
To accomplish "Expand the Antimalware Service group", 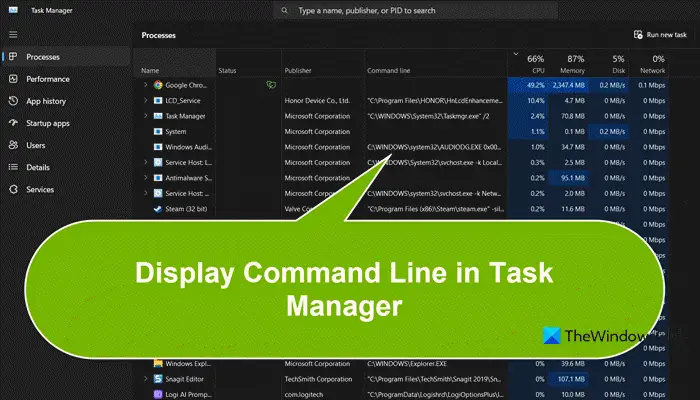I will pos(145,178).
